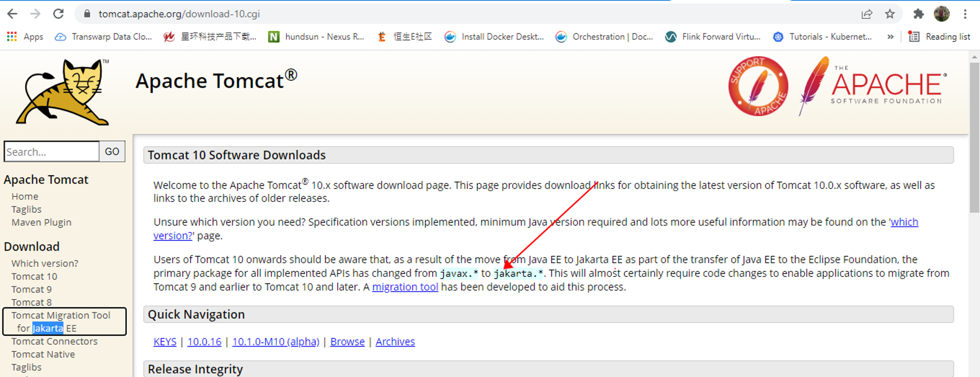Open Tomcat 9 download link

click(x=32, y=289)
